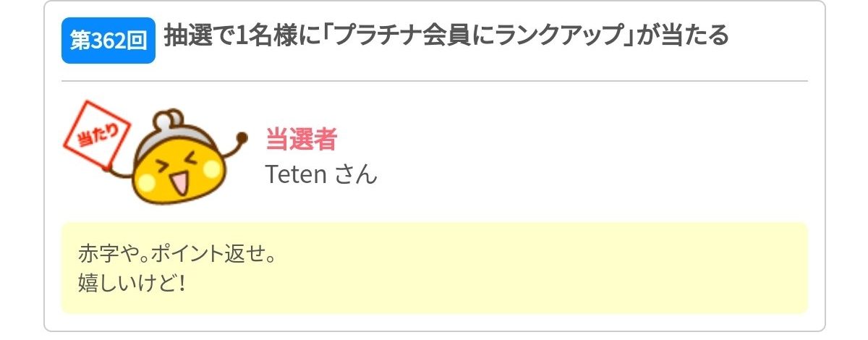Image resolution: width=868 pixels, height=340 pixels.
Task: Click the white card area below comment box
Action: [x=434, y=323]
